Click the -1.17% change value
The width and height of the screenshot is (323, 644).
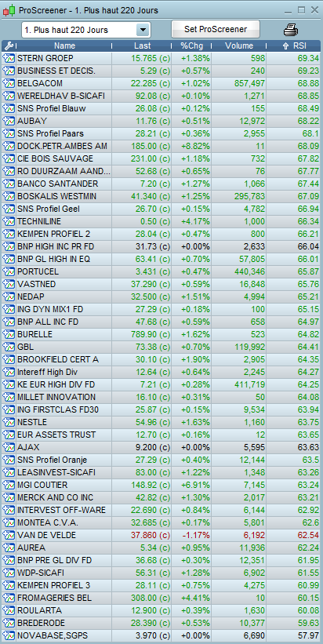[197, 535]
